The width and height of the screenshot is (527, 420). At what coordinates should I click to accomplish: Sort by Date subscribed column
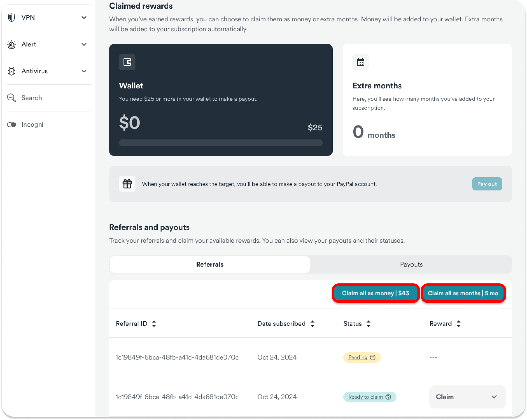point(312,324)
